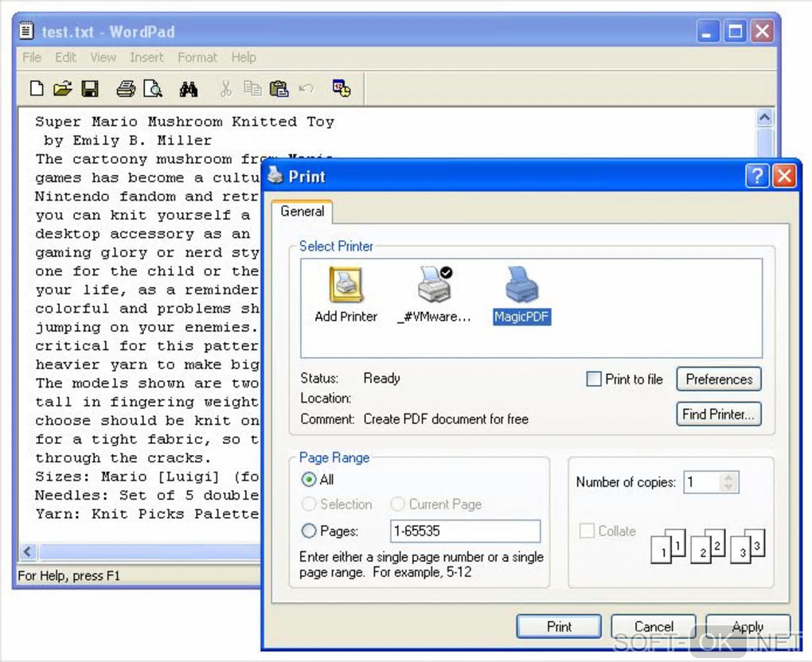Select the Selection radio button
The image size is (812, 662).
point(309,504)
